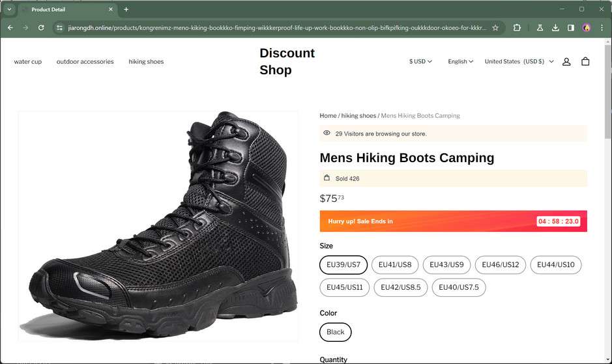This screenshot has height=364, width=612.
Task: Click the Home breadcrumb link
Action: [x=328, y=116]
